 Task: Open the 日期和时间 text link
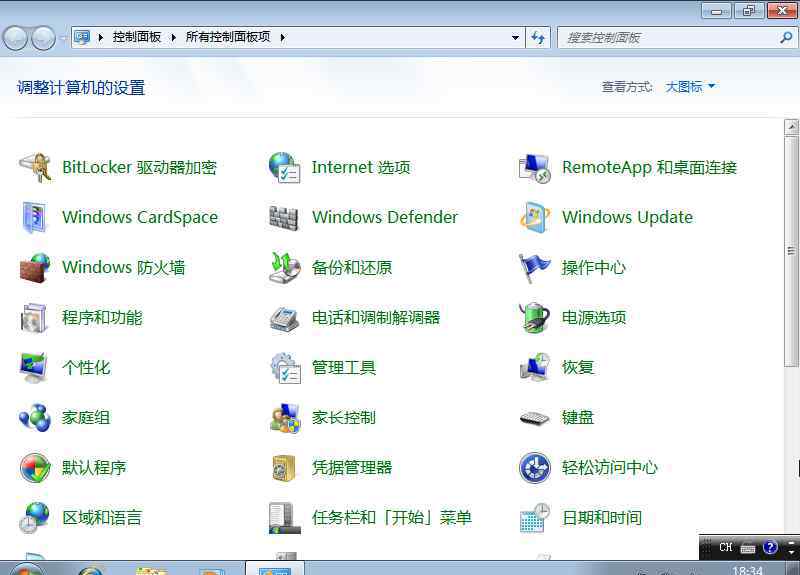602,518
